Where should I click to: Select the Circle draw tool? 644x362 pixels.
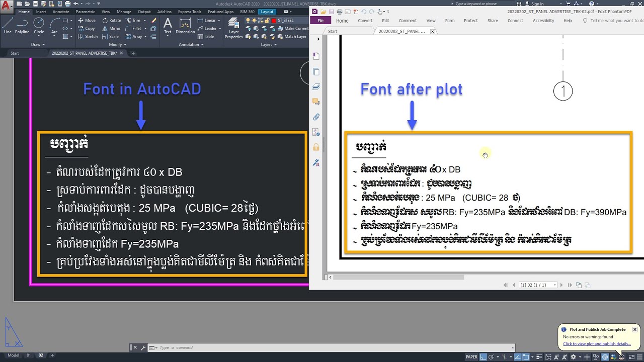coord(39,26)
